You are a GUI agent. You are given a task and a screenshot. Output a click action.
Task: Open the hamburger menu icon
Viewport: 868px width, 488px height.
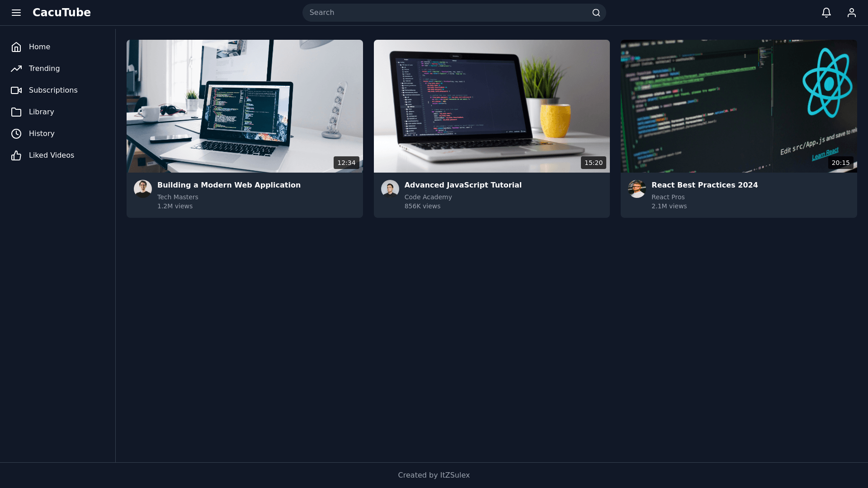tap(16, 13)
